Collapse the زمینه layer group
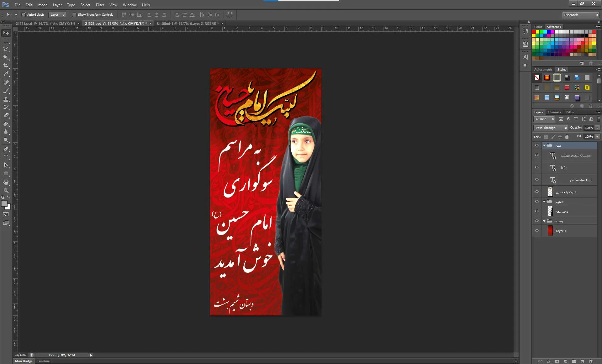Screen dimensions: 602x364 pyautogui.click(x=544, y=221)
